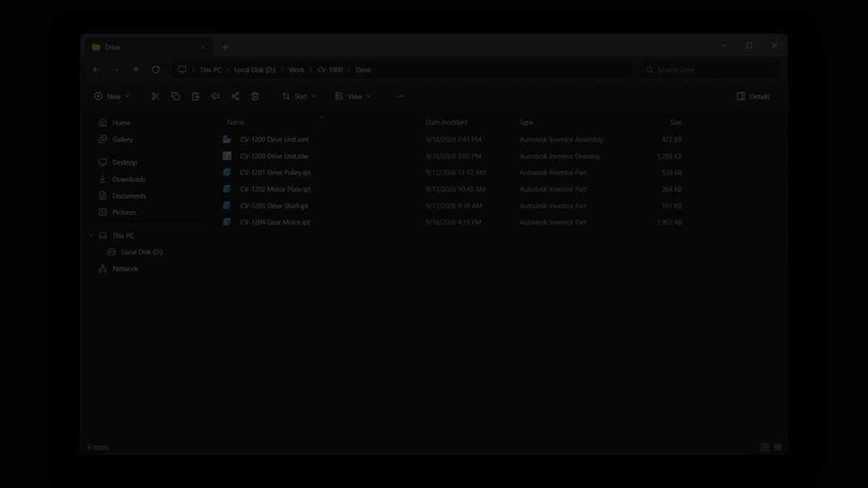The height and width of the screenshot is (488, 868).
Task: Add a new tab with plus button
Action: (225, 47)
